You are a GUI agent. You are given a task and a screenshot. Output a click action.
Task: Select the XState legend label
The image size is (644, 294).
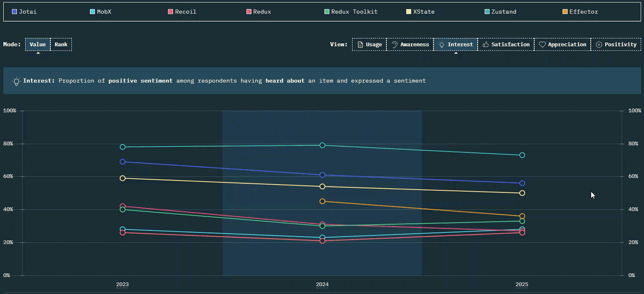pyautogui.click(x=424, y=12)
